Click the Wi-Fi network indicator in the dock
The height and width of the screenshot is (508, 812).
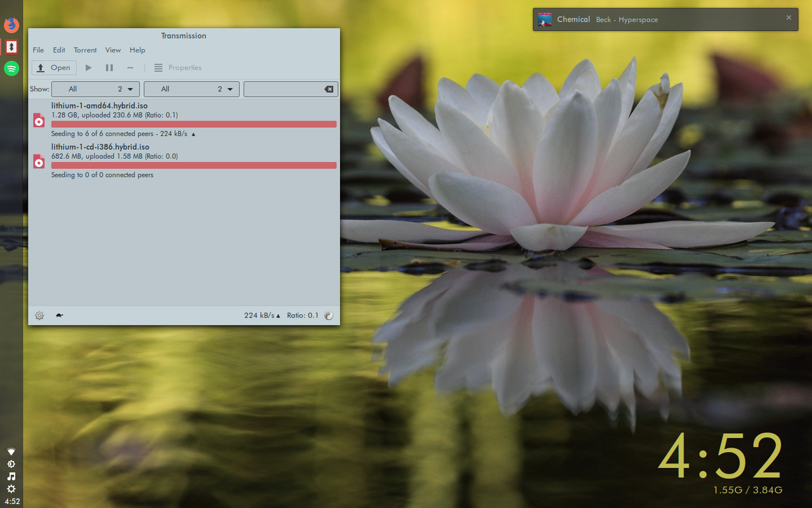(11, 451)
